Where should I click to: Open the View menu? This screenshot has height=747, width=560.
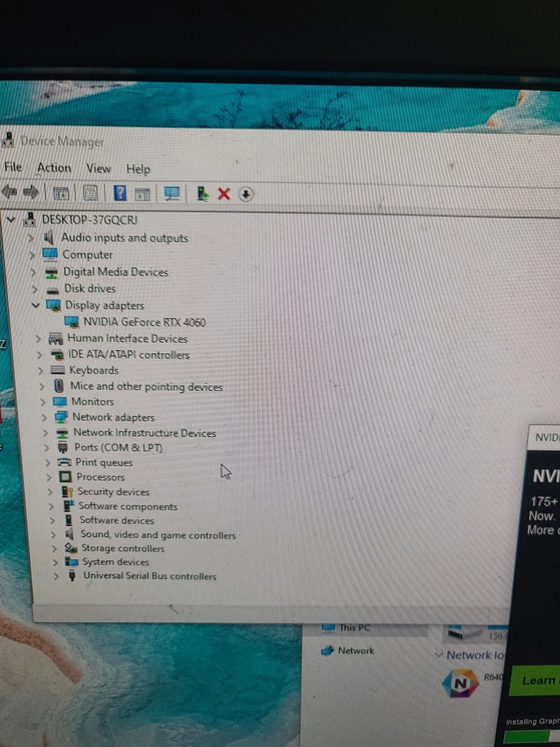(x=98, y=168)
